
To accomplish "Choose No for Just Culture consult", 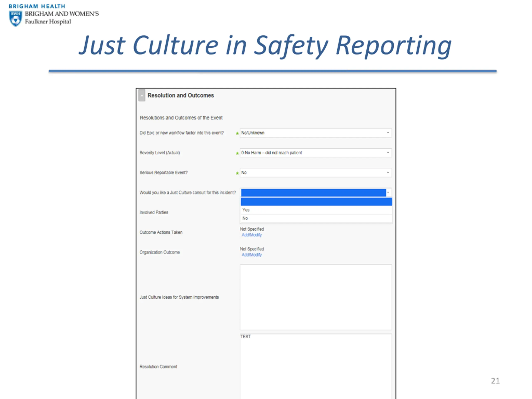I will (316, 218).
